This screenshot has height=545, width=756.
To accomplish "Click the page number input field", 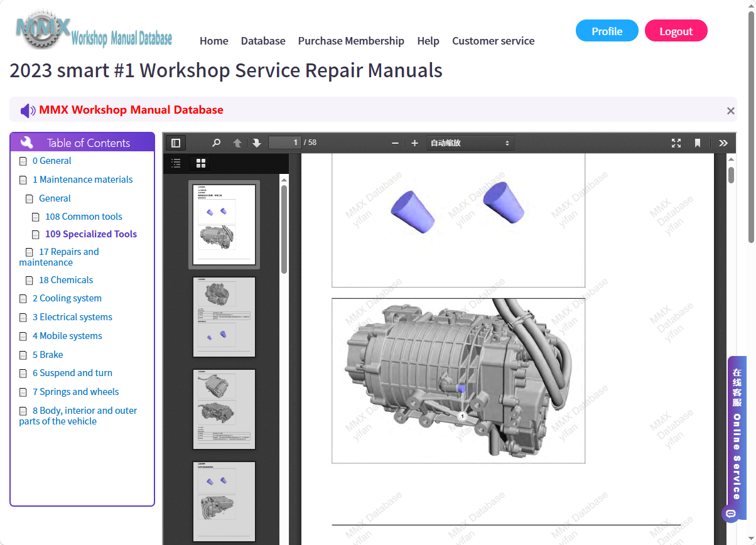I will click(x=285, y=143).
